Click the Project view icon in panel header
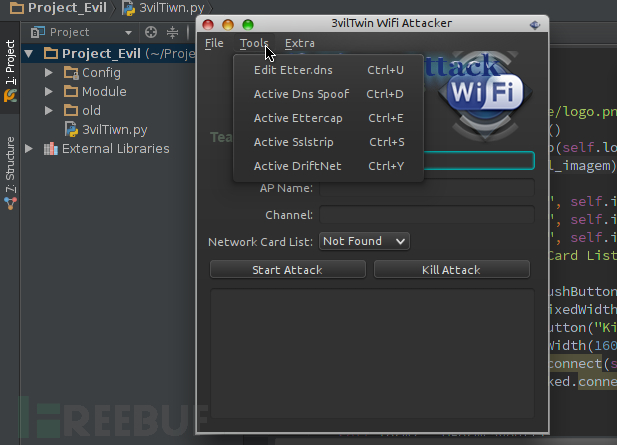The width and height of the screenshot is (617, 445). tap(38, 32)
